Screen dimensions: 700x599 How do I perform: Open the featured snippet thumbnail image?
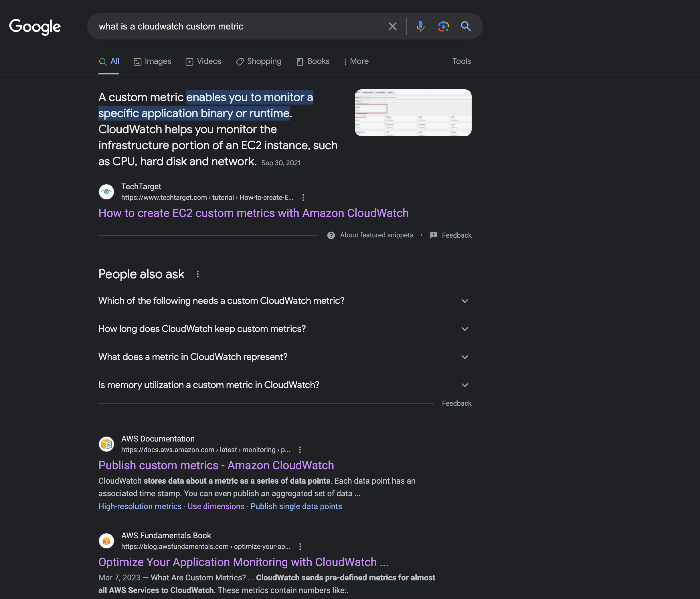413,113
